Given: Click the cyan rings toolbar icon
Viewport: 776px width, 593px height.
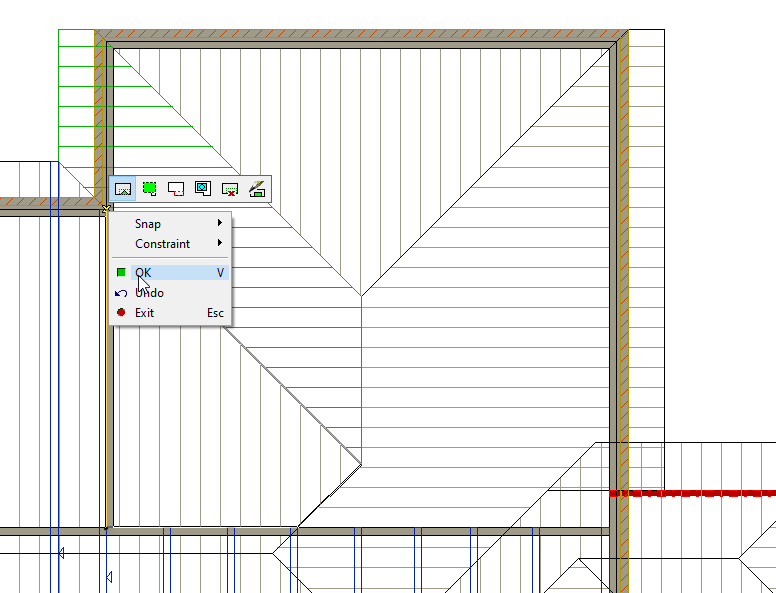Looking at the screenshot, I should click(x=203, y=188).
